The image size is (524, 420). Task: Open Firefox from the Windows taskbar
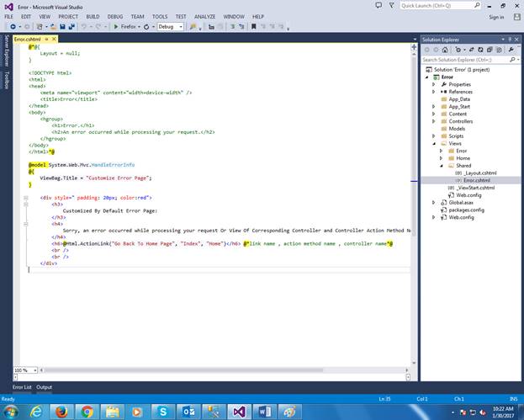(61, 410)
